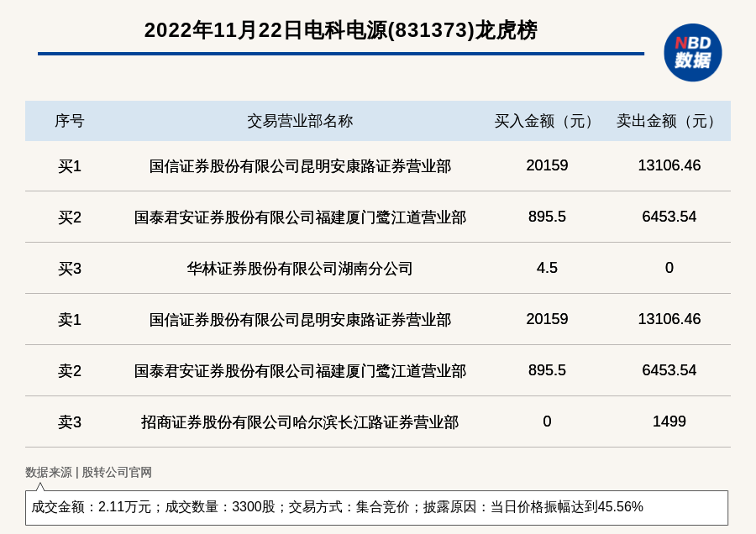The image size is (756, 534).
Task: Select 0 buy amount in 卖3 row
Action: coord(547,421)
